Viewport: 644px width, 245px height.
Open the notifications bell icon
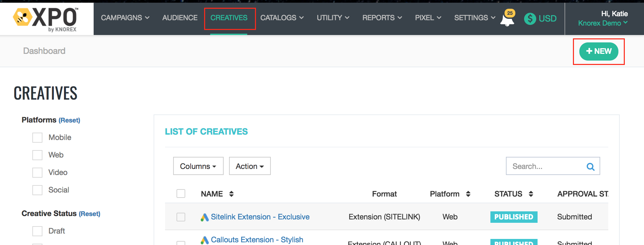(x=507, y=20)
